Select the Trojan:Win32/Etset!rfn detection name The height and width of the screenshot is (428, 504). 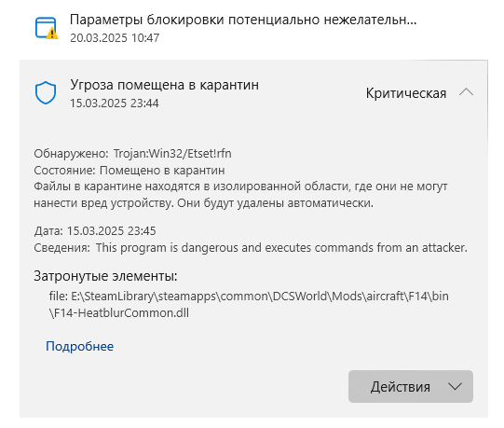point(172,154)
